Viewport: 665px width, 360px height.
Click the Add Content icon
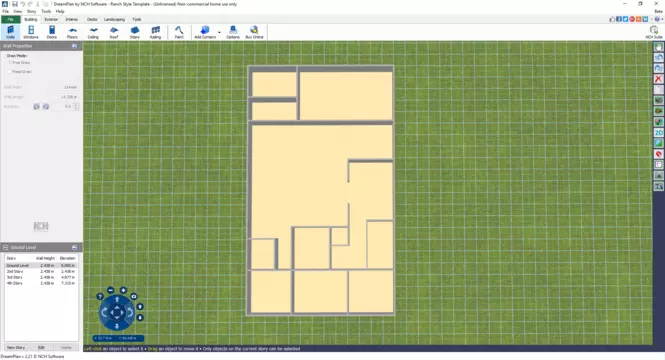pos(205,32)
